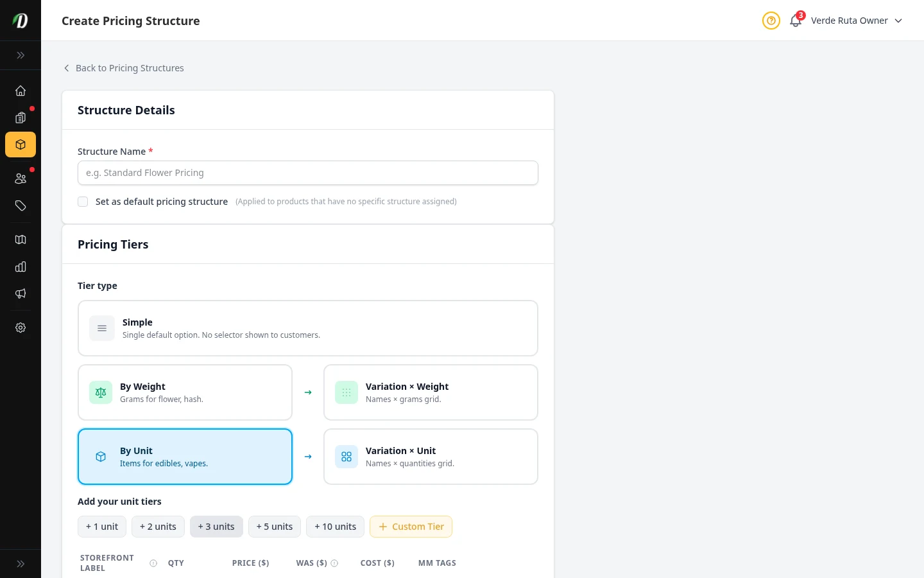Open the Verde Ruta Owner account menu

(x=850, y=20)
